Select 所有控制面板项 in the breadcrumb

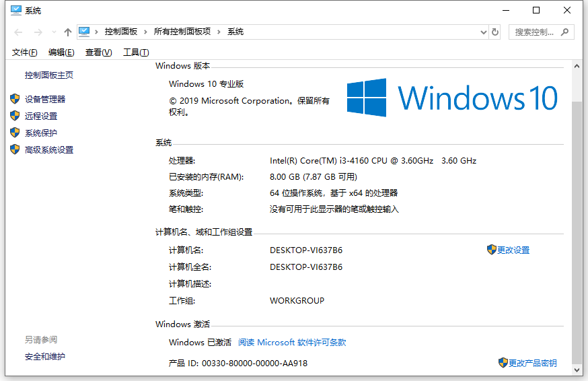(182, 32)
